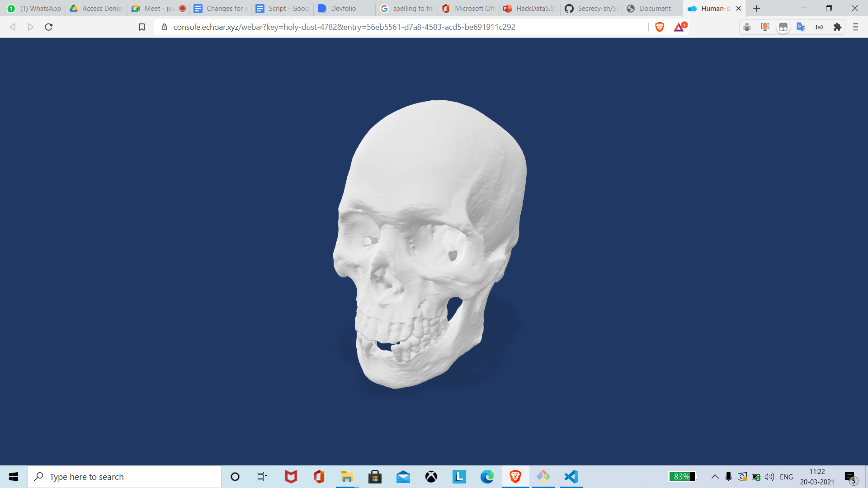The width and height of the screenshot is (868, 488).
Task: Open the Brave main hamburger menu
Action: [x=855, y=27]
